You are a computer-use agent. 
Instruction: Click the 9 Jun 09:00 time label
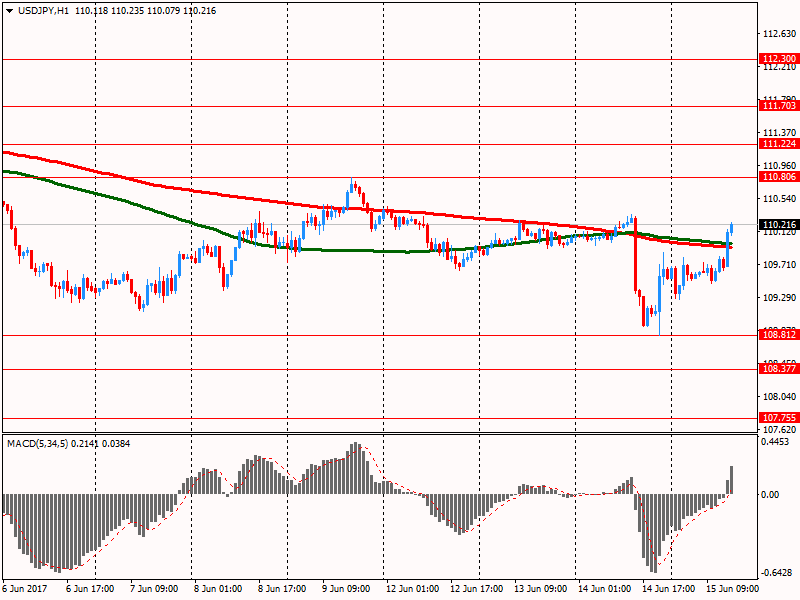[346, 589]
